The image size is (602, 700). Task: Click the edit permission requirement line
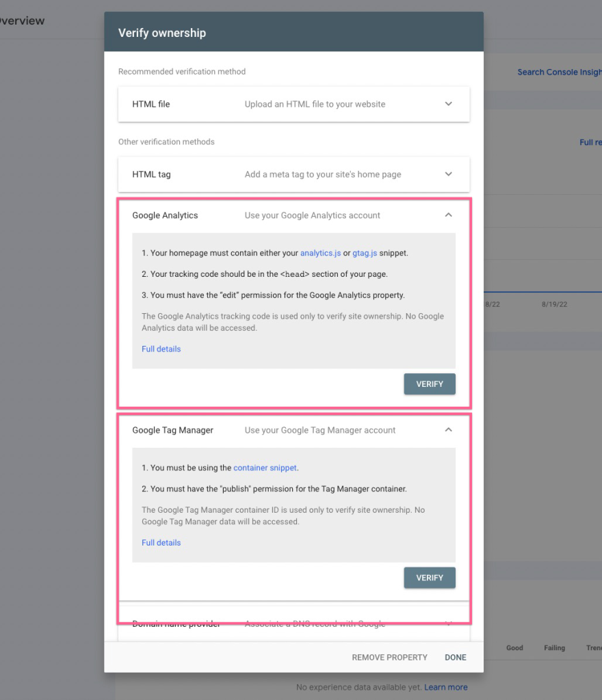[273, 295]
